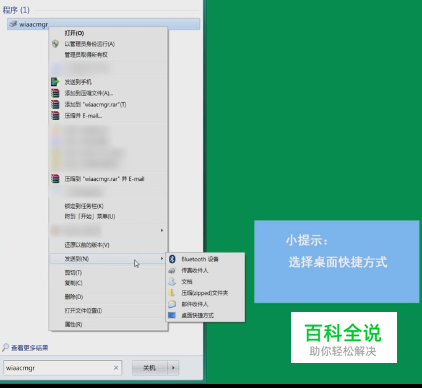Select the wiaacmgr program result

pyautogui.click(x=103, y=24)
